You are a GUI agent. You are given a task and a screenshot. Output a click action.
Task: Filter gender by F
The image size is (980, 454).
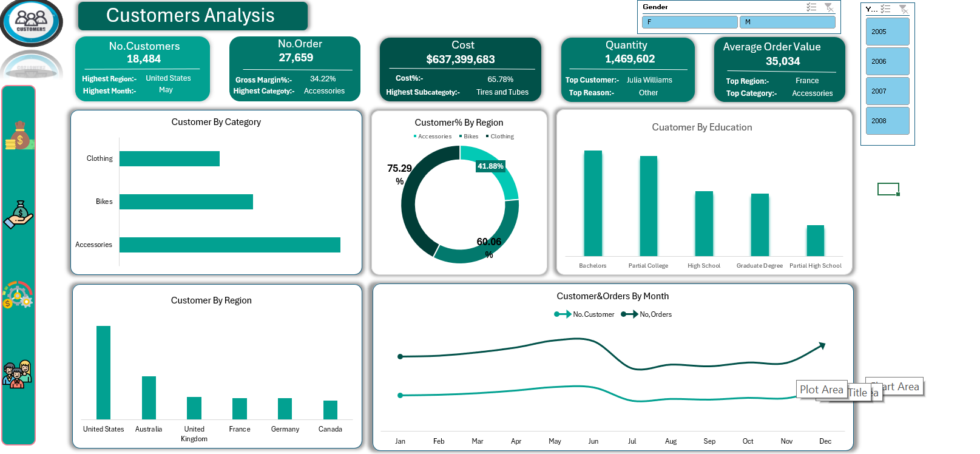tap(690, 22)
